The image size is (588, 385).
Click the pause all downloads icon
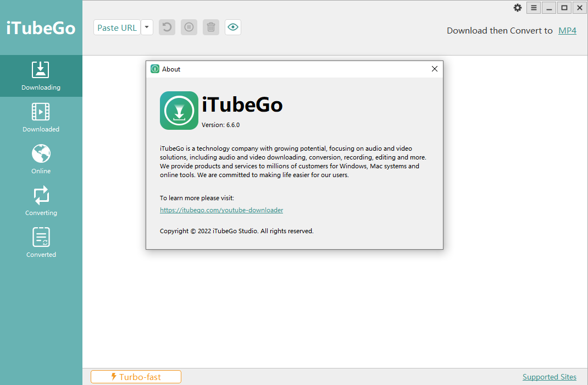189,28
